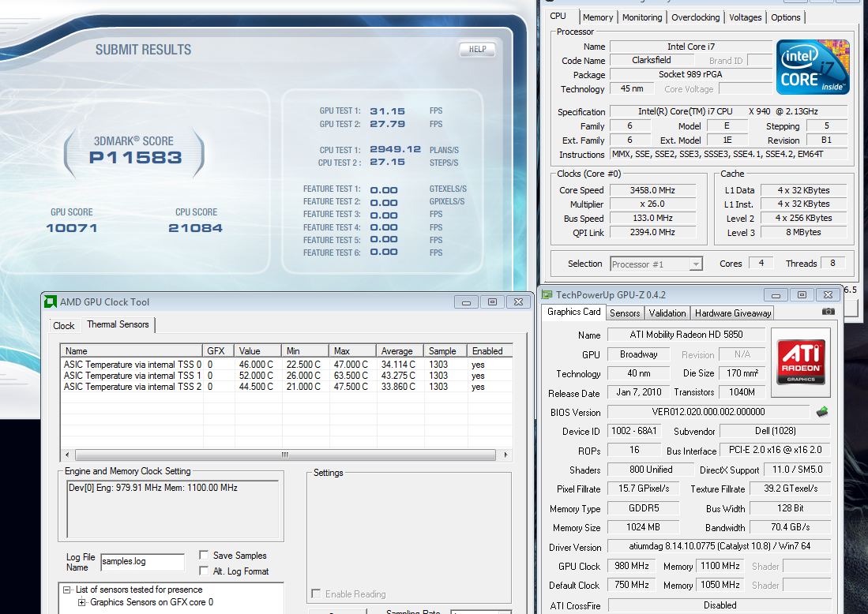Save the BIOS using the green chip icon
The image size is (868, 614).
click(x=822, y=411)
